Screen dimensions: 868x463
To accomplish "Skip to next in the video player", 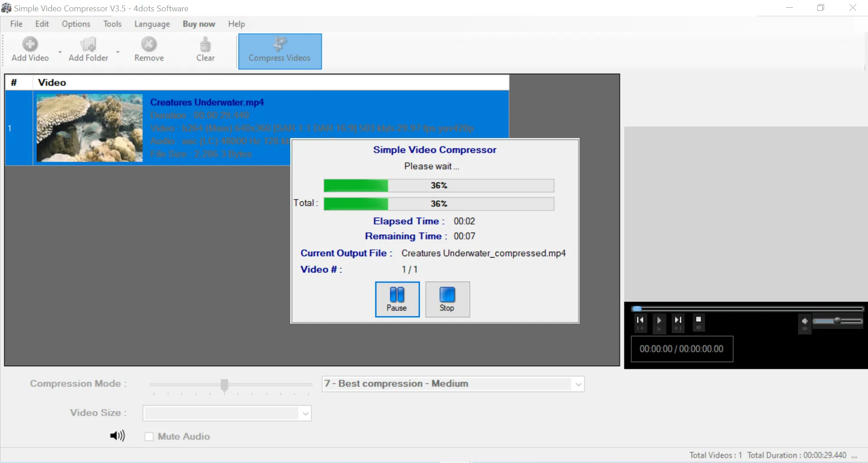I will point(678,320).
